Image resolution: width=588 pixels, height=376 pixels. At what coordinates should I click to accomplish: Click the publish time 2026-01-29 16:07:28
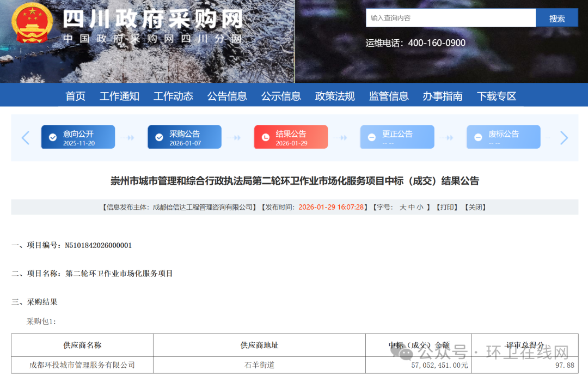coord(331,207)
